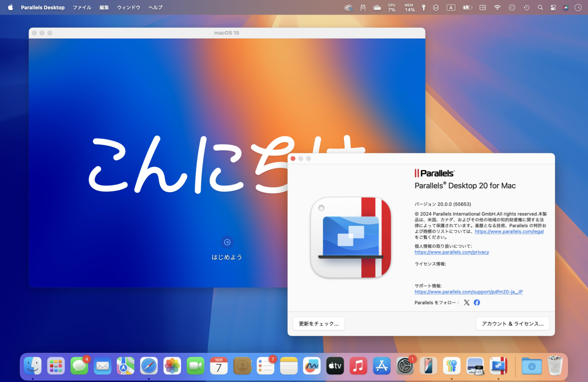This screenshot has width=588, height=382.
Task: Open the Parallels Desktop app menu
Action: tap(43, 7)
